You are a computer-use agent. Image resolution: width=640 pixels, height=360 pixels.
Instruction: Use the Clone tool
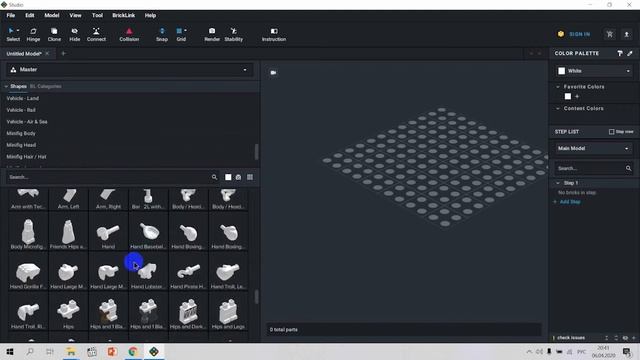(54, 35)
